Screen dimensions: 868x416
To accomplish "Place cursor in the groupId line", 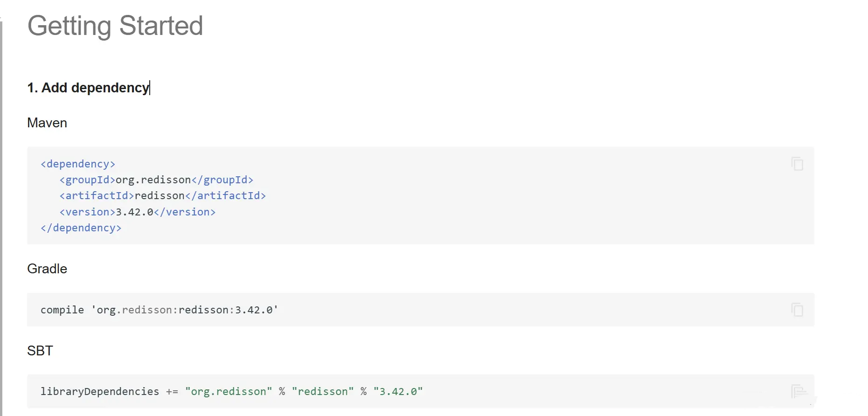I will (x=156, y=180).
